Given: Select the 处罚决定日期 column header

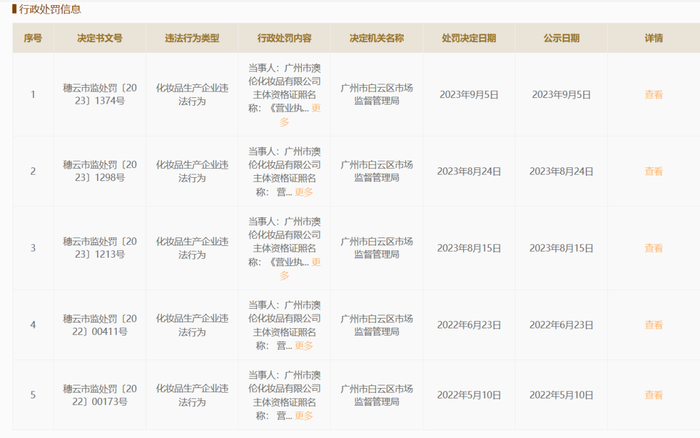Looking at the screenshot, I should pos(469,38).
